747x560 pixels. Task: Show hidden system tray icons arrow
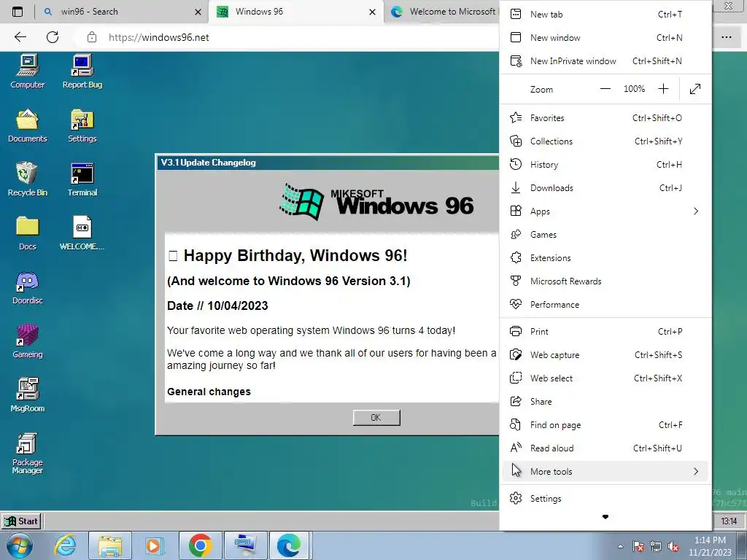click(x=620, y=546)
